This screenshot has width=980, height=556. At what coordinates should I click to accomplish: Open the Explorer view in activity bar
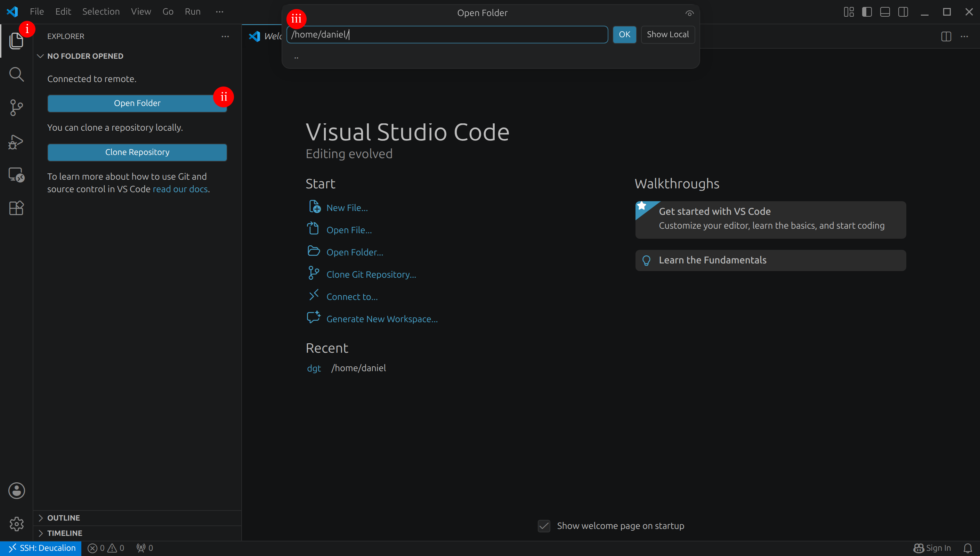coord(16,41)
